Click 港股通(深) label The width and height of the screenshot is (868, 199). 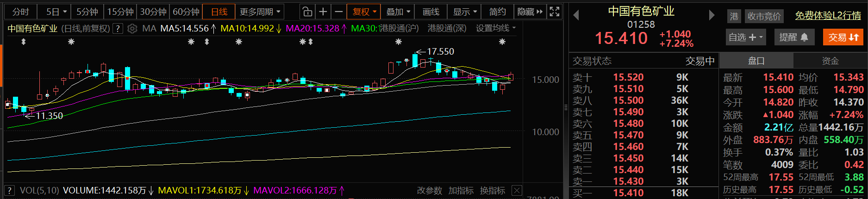tap(447, 28)
